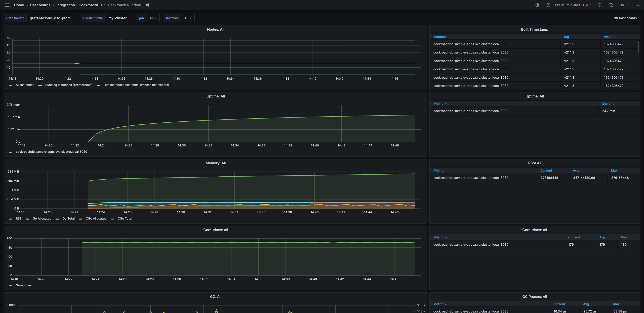Open Integration - CocroachDB breadcrumb
Screen dimensions: 644x313
[x=79, y=5]
